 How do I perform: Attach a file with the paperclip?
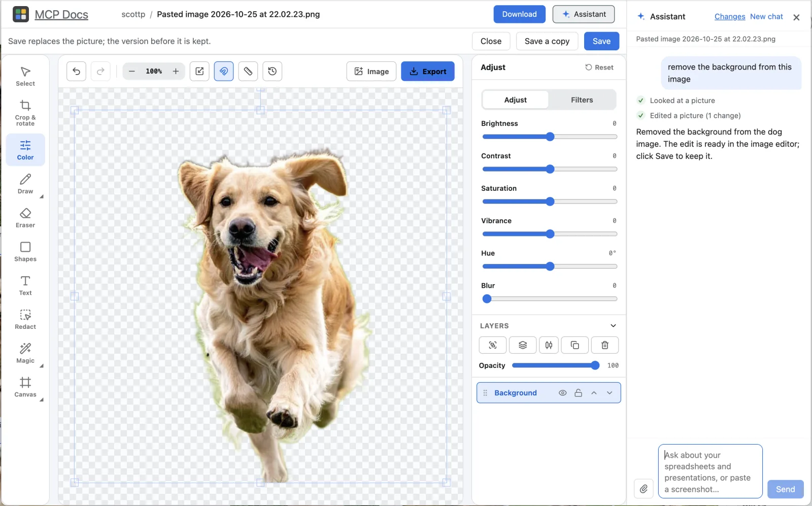click(644, 489)
